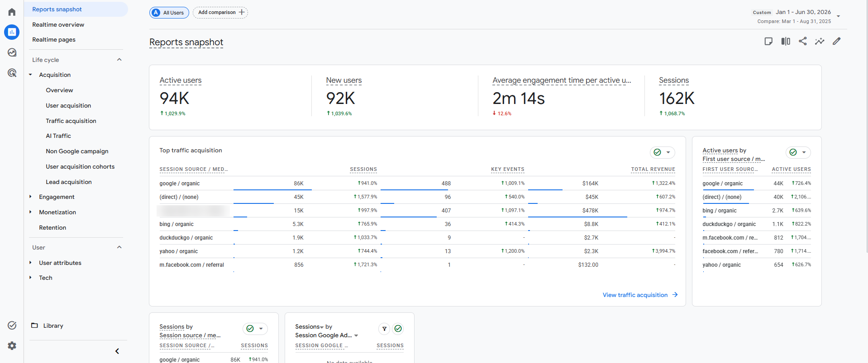
Task: Click the Active users metric heading
Action: tap(181, 80)
